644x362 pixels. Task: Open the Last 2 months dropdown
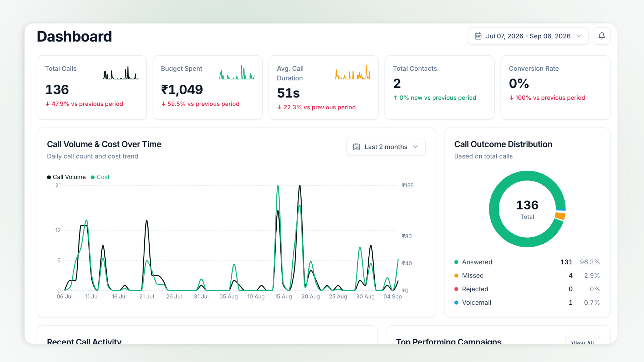click(386, 147)
